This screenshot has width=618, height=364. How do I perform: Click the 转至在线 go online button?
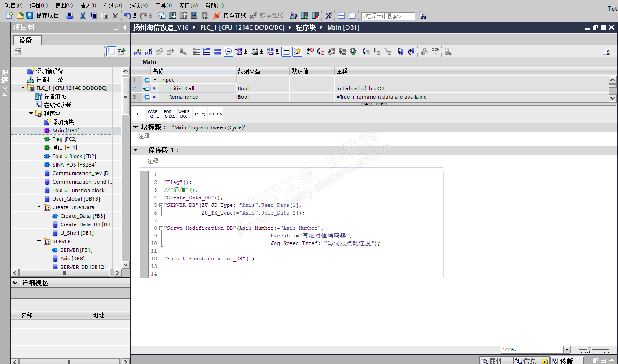pyautogui.click(x=230, y=16)
